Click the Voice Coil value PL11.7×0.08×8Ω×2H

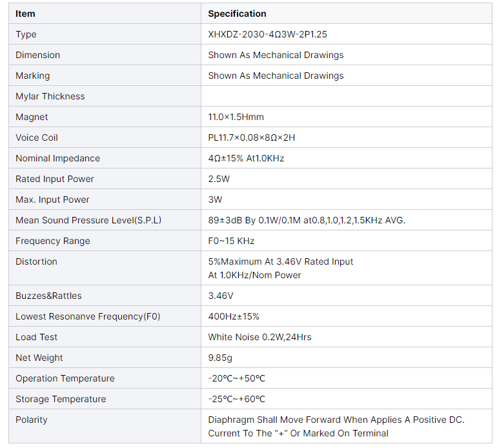pos(251,137)
